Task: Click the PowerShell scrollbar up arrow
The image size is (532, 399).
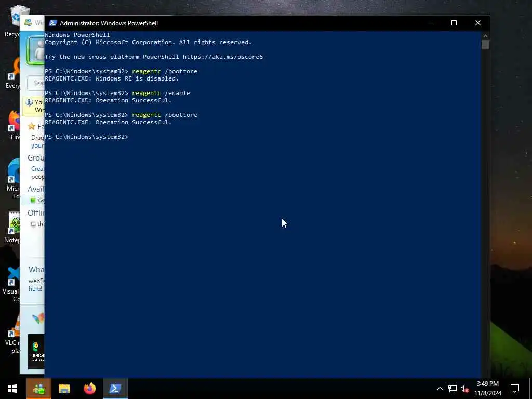Action: point(485,36)
